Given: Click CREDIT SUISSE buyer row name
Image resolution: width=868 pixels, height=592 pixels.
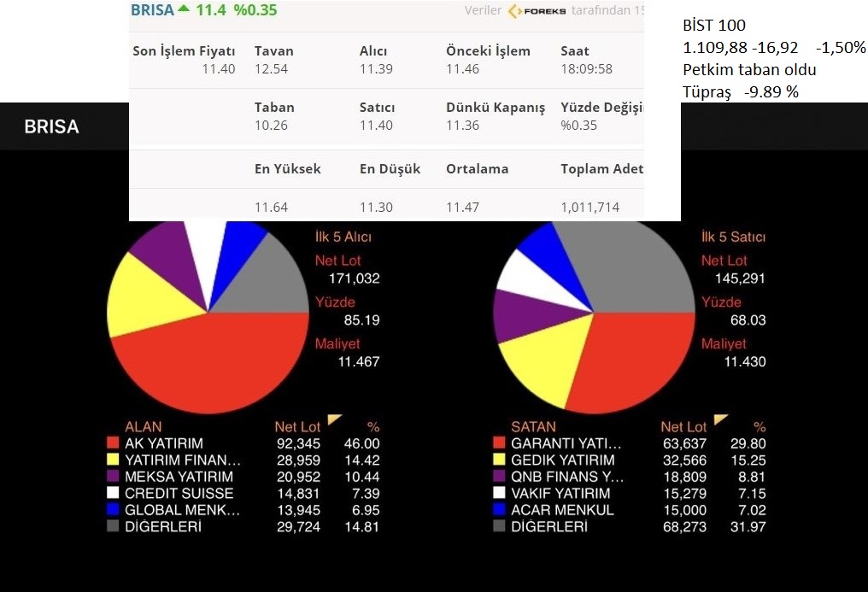Looking at the screenshot, I should pyautogui.click(x=179, y=493).
